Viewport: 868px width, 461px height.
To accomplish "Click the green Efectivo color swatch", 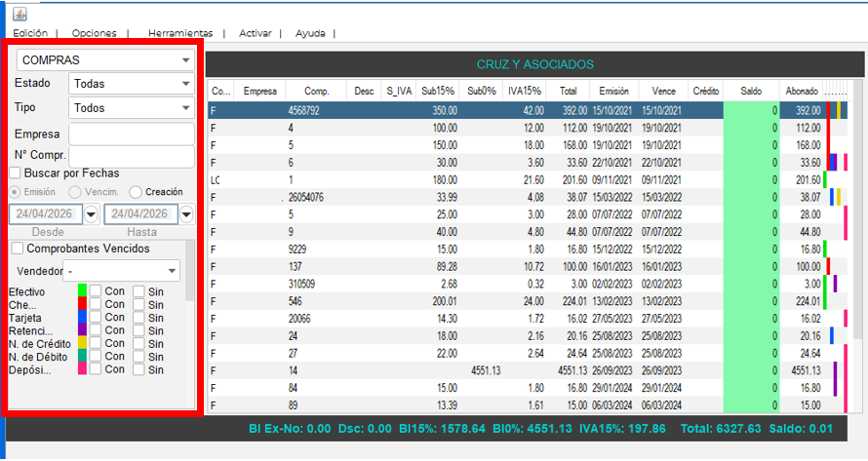I will coord(83,290).
